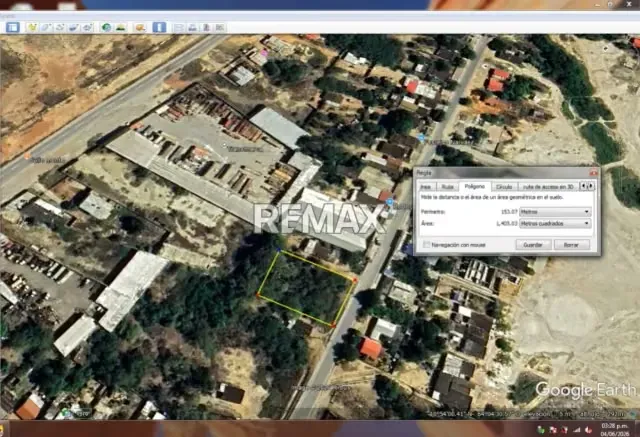Viewport: 640px width, 437px height.
Task: Open the ruta de acceso en 3D tab
Action: [x=548, y=186]
